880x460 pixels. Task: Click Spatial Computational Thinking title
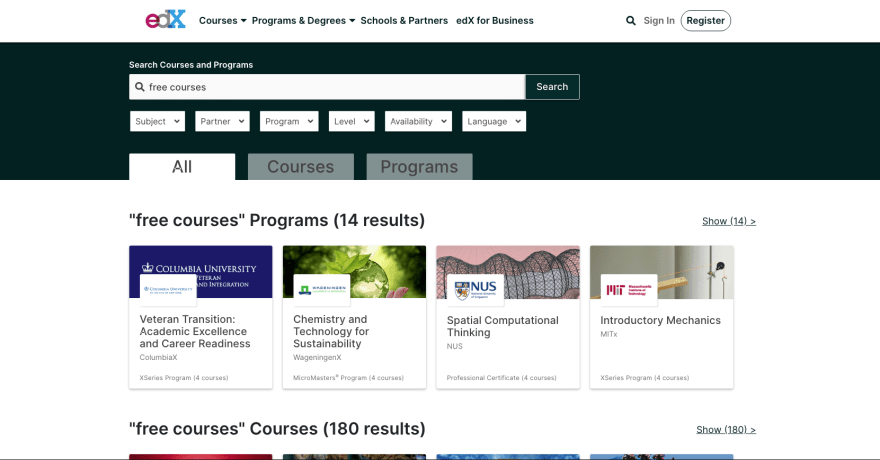point(503,326)
